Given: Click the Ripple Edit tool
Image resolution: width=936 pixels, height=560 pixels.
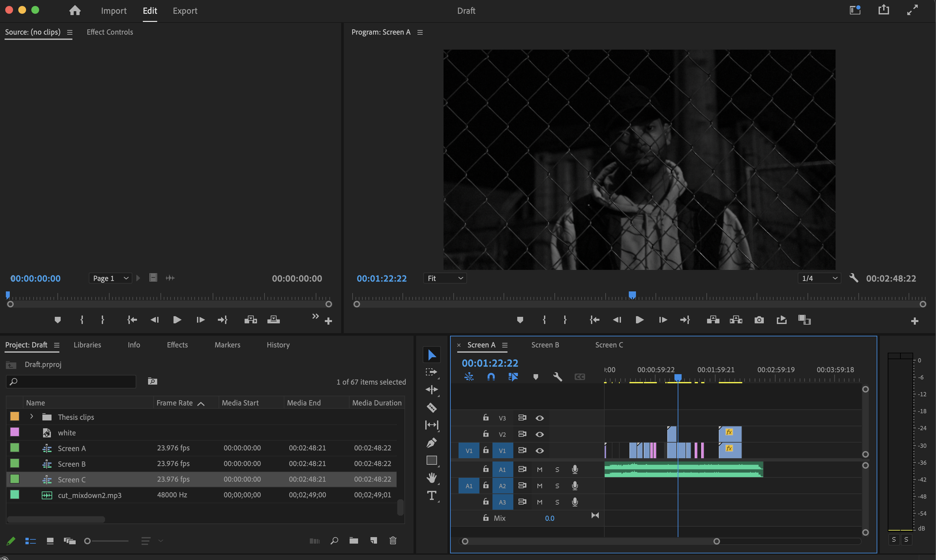Looking at the screenshot, I should pos(432,389).
